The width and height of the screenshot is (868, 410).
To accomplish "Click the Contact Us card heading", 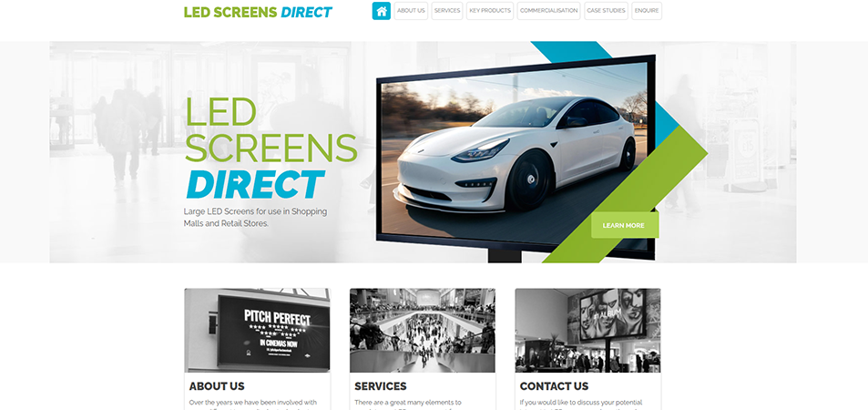I will coord(554,386).
